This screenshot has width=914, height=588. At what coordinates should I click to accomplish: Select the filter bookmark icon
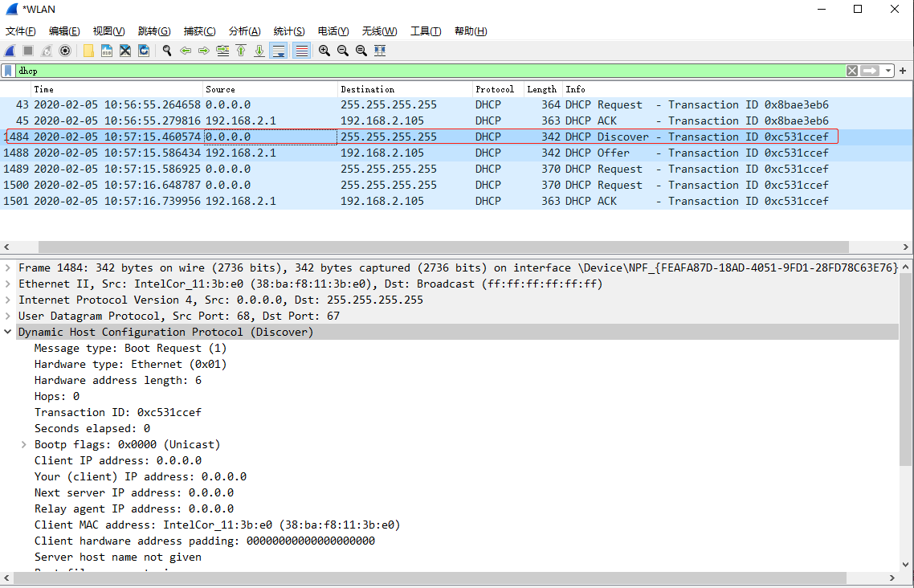point(6,71)
